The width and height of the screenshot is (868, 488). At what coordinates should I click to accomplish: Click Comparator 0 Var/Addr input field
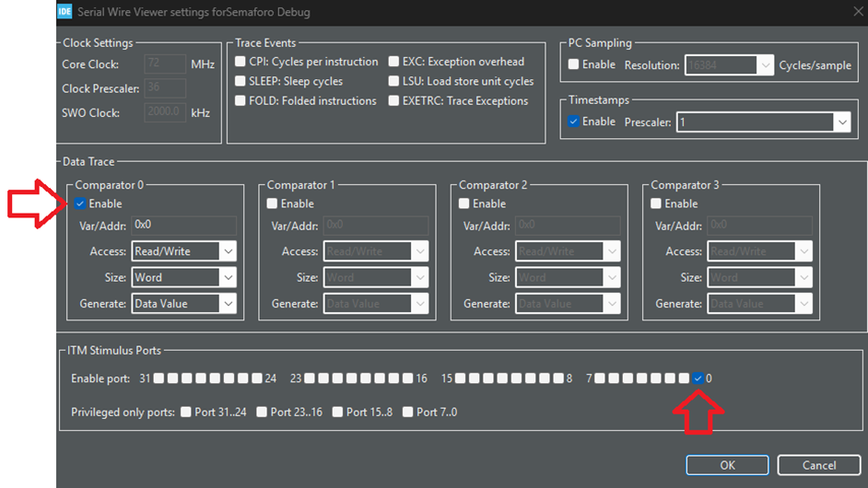point(183,226)
